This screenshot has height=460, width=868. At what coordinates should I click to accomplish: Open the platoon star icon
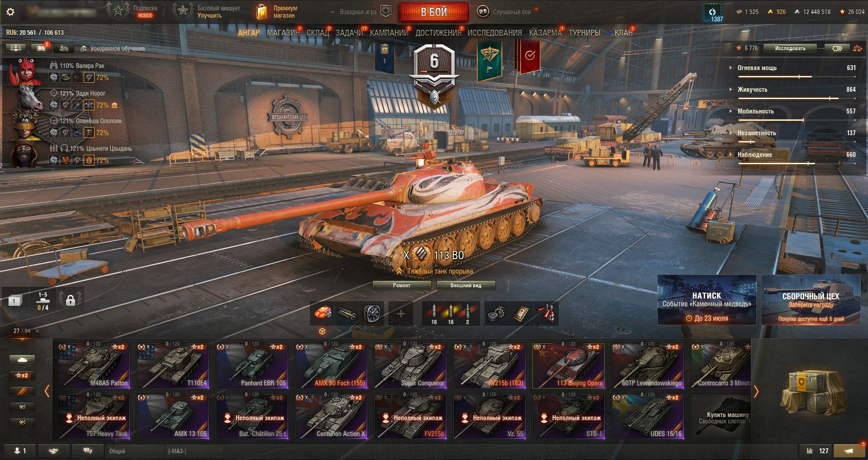(385, 11)
